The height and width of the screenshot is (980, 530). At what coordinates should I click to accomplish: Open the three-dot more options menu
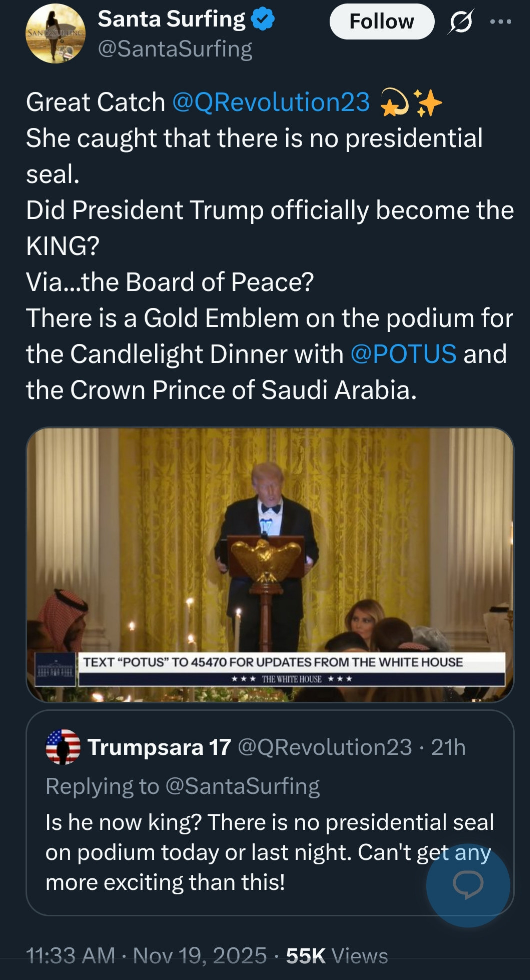point(500,22)
